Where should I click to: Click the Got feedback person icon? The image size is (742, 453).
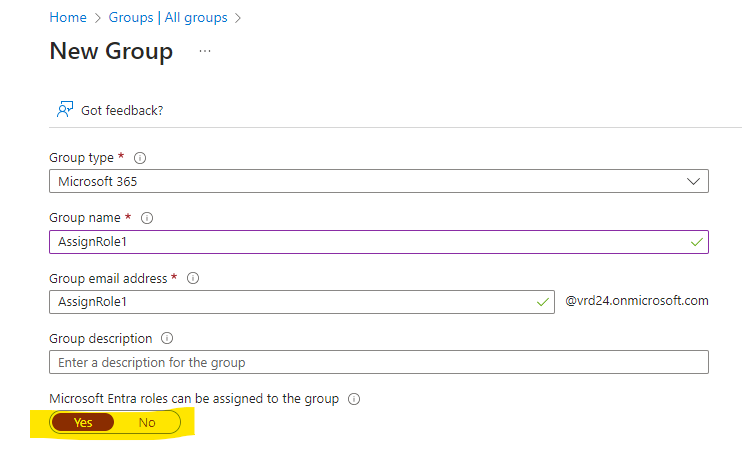65,109
